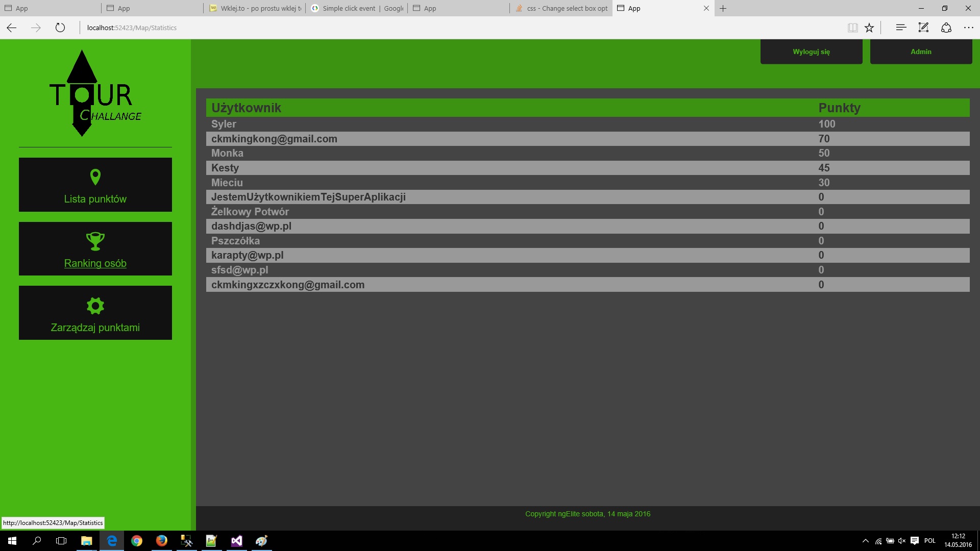Click the Wyloguj się button

click(x=811, y=52)
